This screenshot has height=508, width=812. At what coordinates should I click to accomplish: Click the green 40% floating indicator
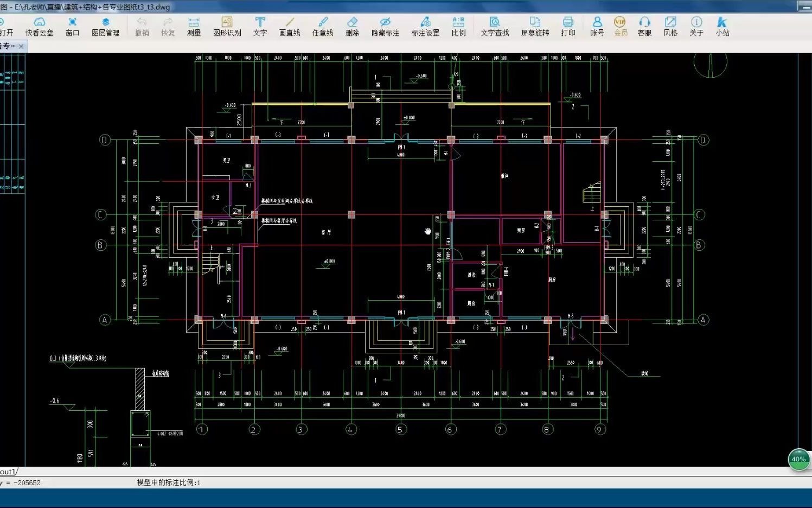coord(798,459)
